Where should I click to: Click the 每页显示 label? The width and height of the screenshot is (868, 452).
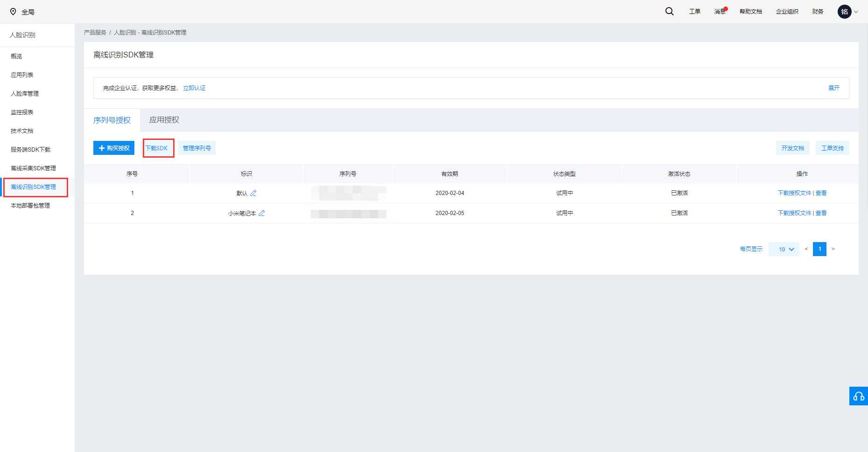click(x=751, y=249)
